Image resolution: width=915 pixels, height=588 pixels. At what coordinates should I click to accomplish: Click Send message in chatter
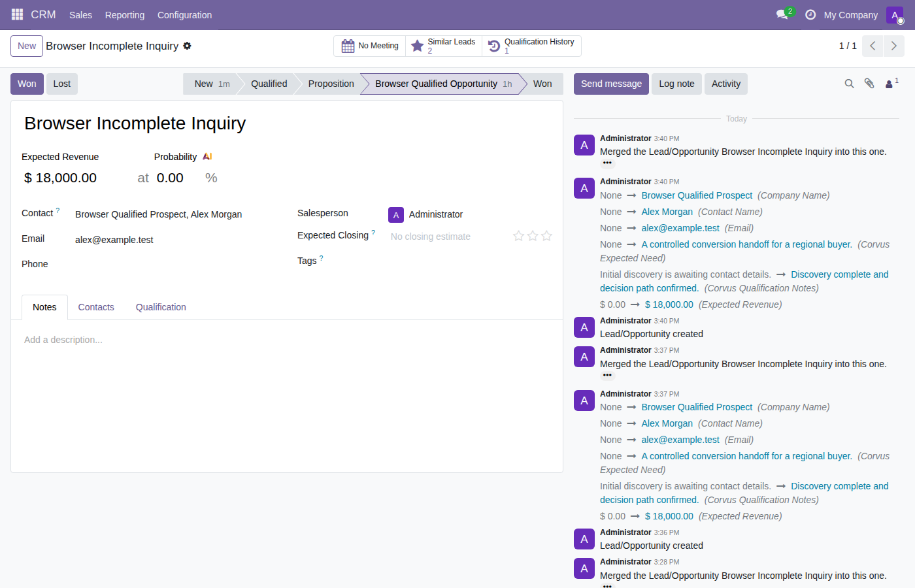click(x=611, y=84)
